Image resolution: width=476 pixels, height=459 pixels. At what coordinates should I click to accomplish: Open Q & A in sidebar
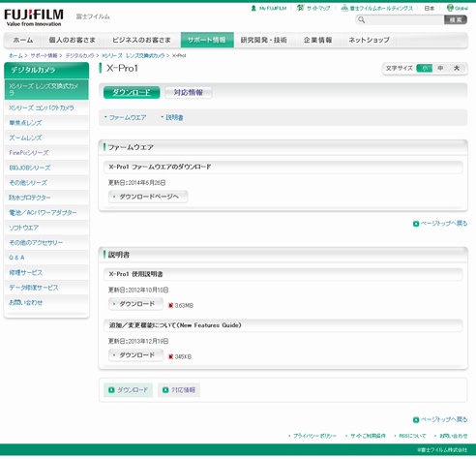tap(46, 258)
